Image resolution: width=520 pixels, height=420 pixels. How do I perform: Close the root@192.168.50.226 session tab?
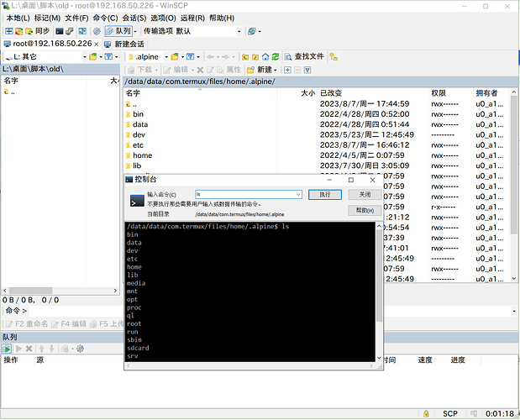[x=96, y=44]
